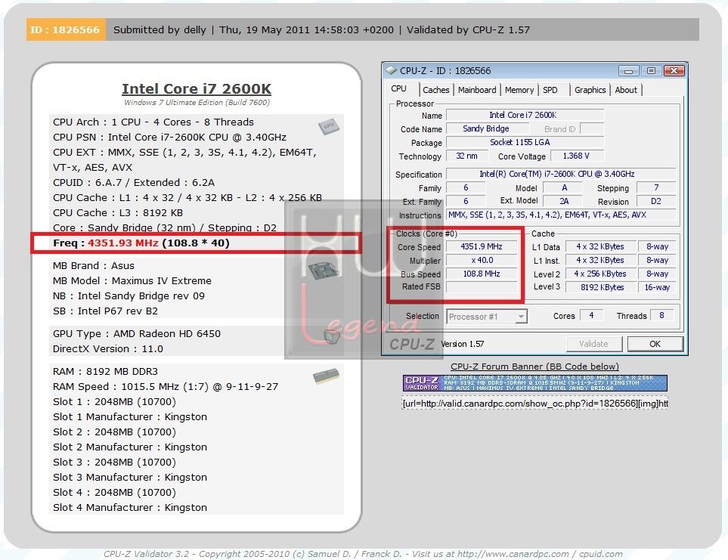Click the Package Socket 1155 LGA field

(525, 142)
